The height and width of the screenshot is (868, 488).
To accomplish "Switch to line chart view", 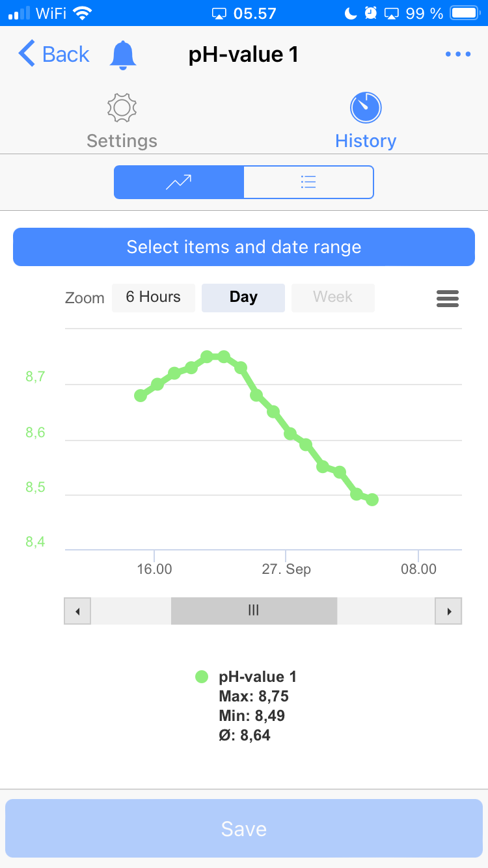I will [x=179, y=182].
